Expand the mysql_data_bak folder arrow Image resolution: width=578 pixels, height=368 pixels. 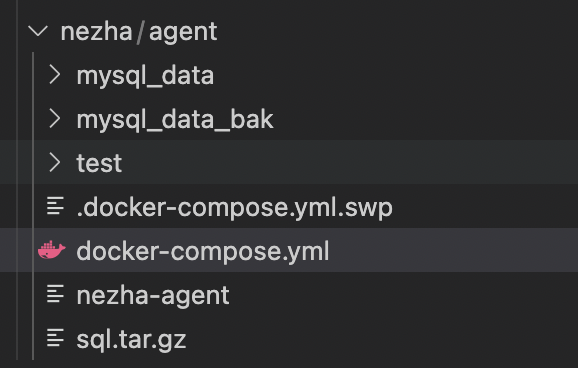pyautogui.click(x=55, y=119)
